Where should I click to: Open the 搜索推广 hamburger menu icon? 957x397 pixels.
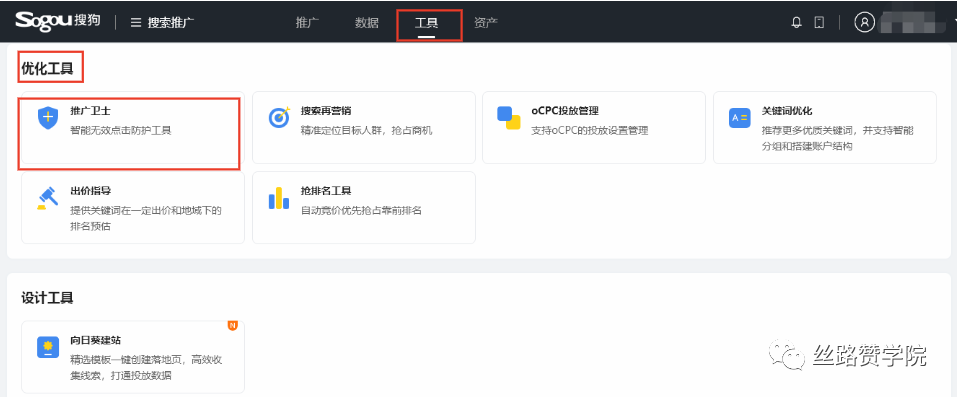135,23
